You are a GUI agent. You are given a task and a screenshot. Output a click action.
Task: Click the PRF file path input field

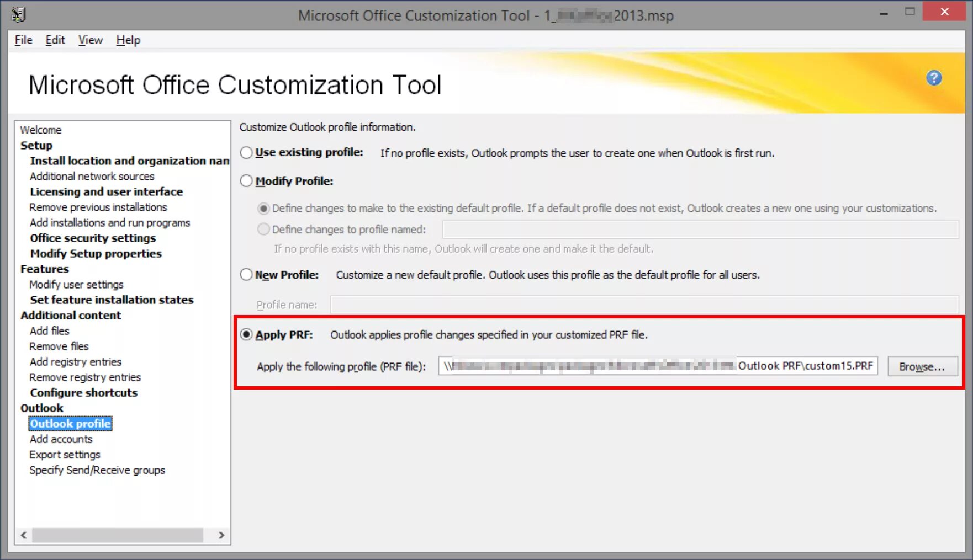(658, 366)
